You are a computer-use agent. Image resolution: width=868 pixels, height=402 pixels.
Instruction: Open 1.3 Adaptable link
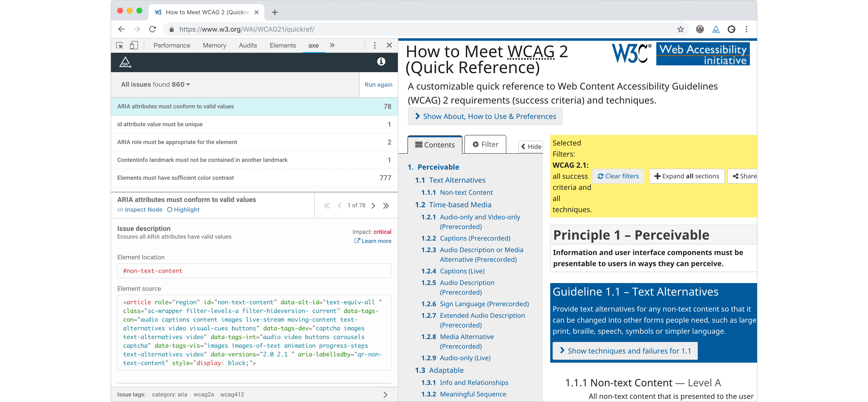click(439, 371)
